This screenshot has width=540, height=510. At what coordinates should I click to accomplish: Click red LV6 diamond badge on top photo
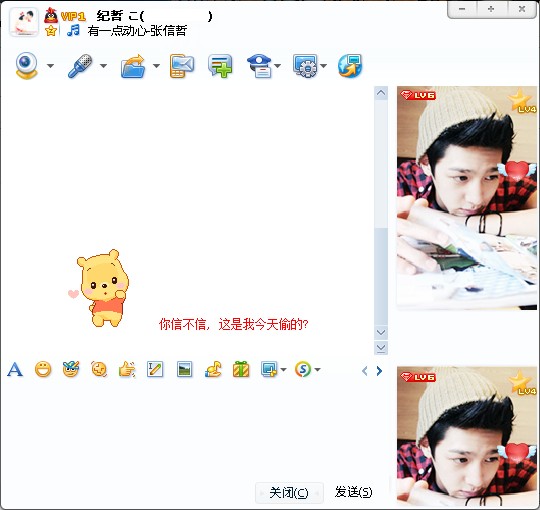(x=418, y=95)
